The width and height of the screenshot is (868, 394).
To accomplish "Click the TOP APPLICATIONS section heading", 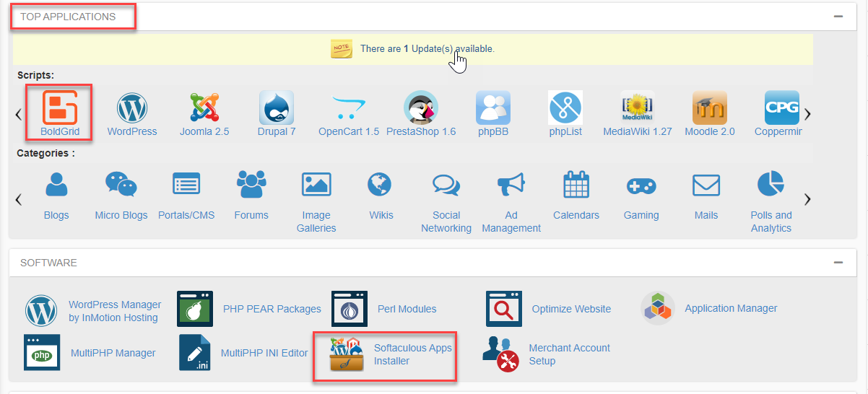I will click(68, 17).
